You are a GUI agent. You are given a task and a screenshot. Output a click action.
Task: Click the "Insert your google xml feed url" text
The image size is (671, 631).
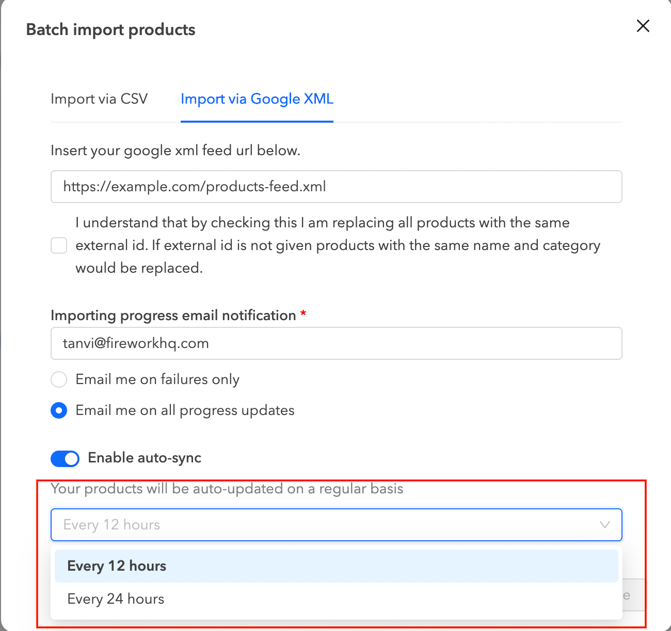point(175,151)
